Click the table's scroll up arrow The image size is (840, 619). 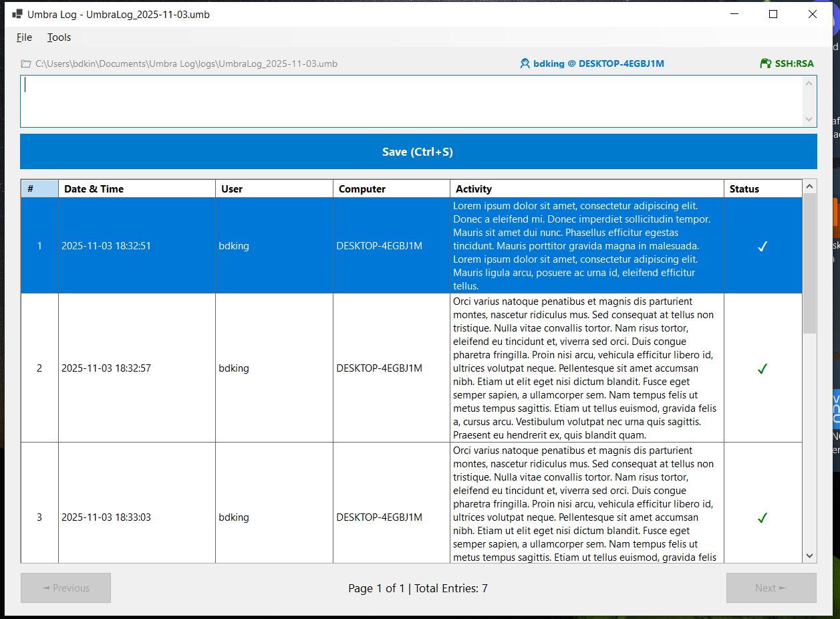point(809,187)
